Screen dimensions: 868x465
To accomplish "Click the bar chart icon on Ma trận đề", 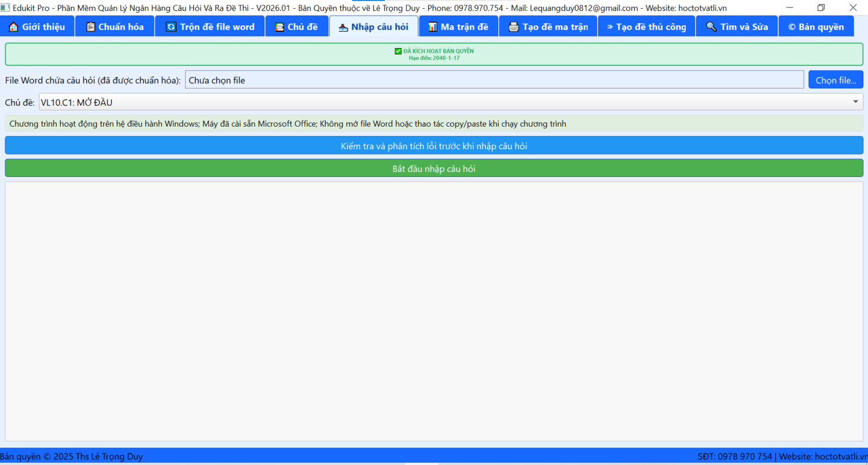I will [x=432, y=27].
